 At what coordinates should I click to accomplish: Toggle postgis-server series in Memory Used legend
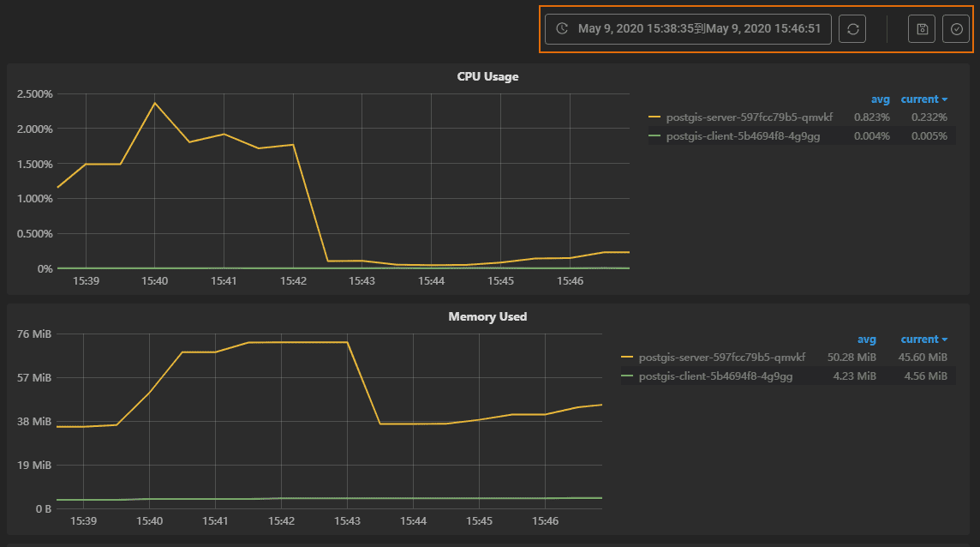[722, 357]
